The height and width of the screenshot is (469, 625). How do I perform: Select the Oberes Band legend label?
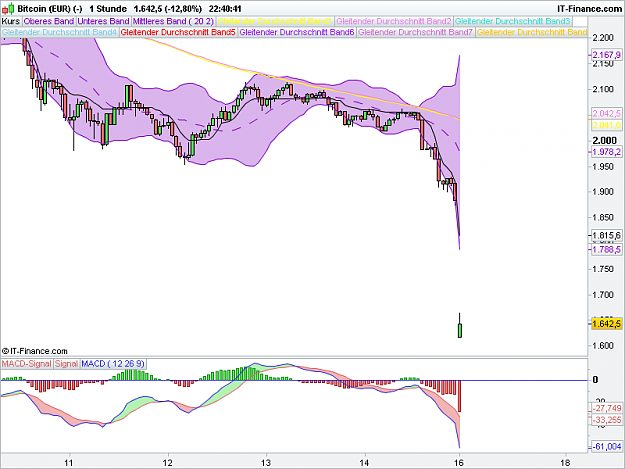[49, 21]
